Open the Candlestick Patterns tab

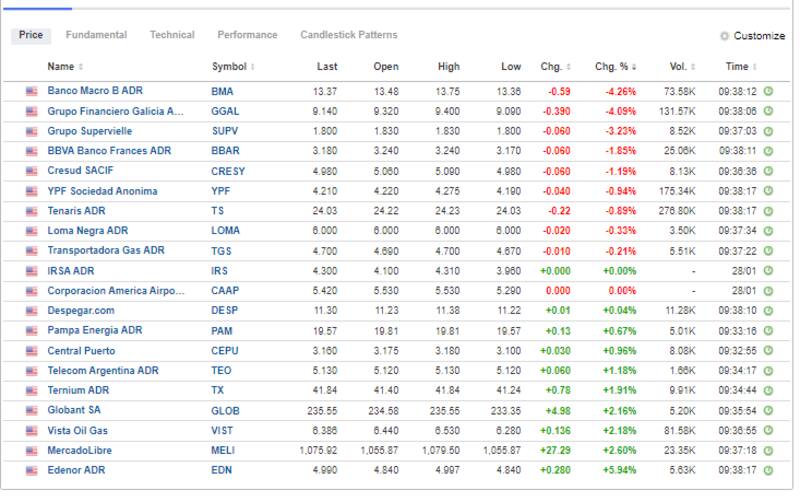click(348, 35)
